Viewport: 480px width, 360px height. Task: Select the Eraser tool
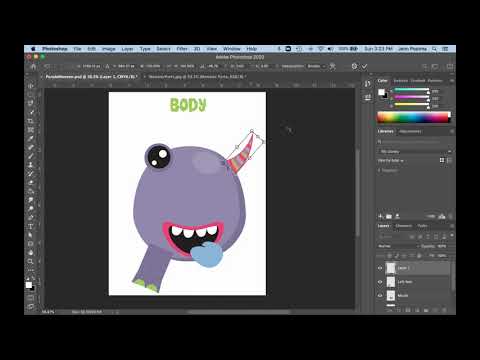click(x=31, y=182)
